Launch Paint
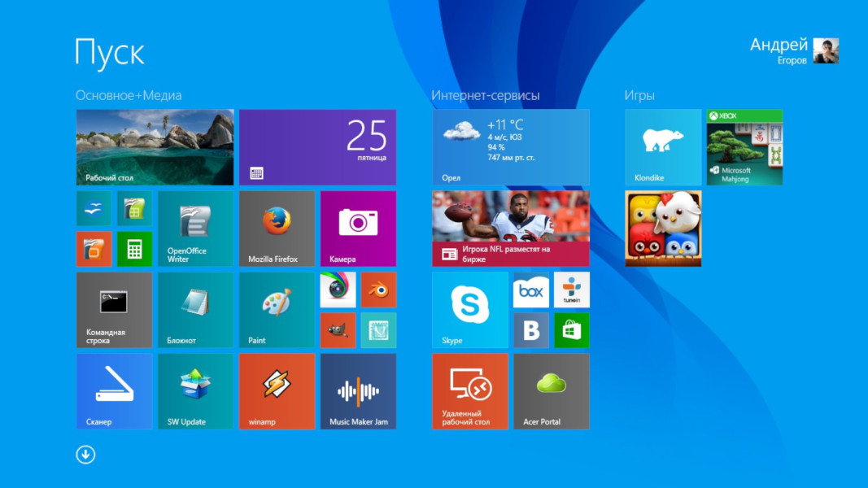Viewport: 868px width, 488px height. pyautogui.click(x=277, y=310)
